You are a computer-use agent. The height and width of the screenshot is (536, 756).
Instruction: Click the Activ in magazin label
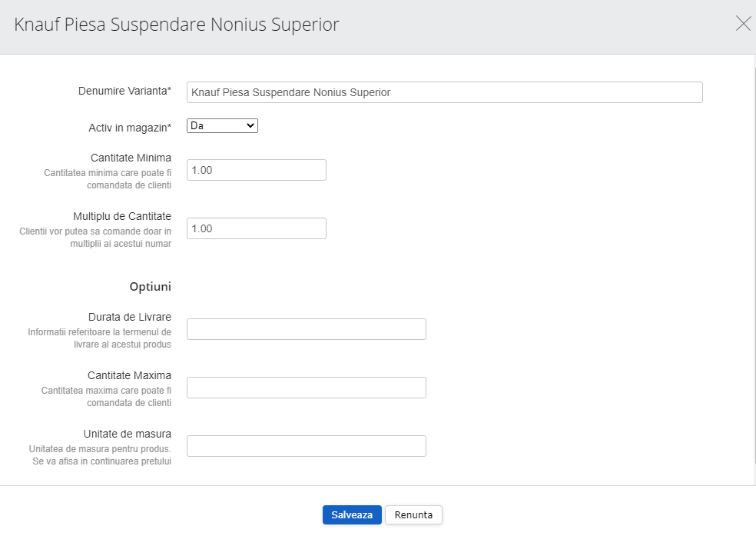130,127
